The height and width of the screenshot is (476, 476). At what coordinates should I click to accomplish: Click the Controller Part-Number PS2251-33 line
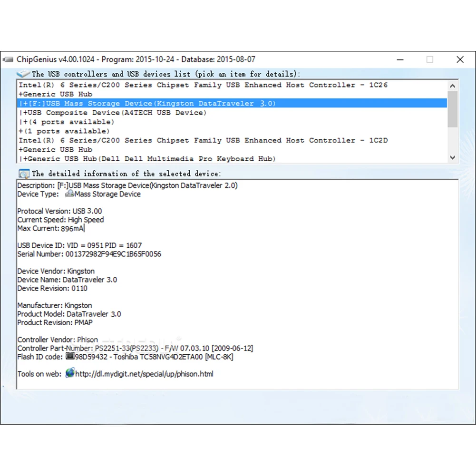[x=135, y=348]
